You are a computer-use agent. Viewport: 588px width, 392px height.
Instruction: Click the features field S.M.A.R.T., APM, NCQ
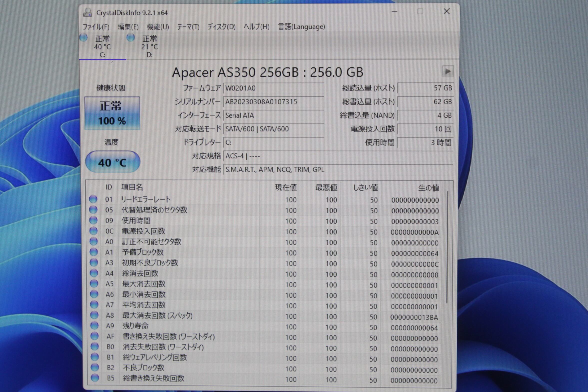pos(338,169)
